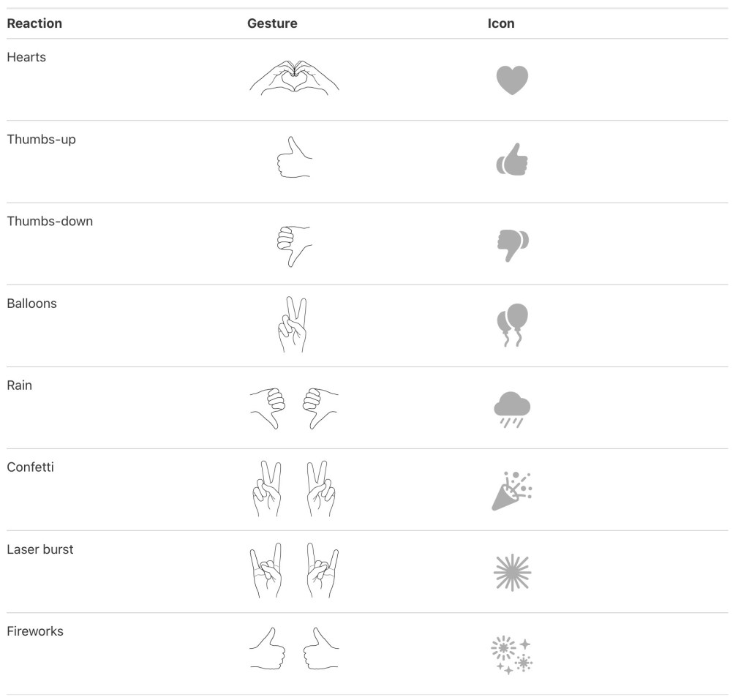Click the single peace sign gesture drawing
Screen dimensions: 749x700
pyautogui.click(x=294, y=325)
